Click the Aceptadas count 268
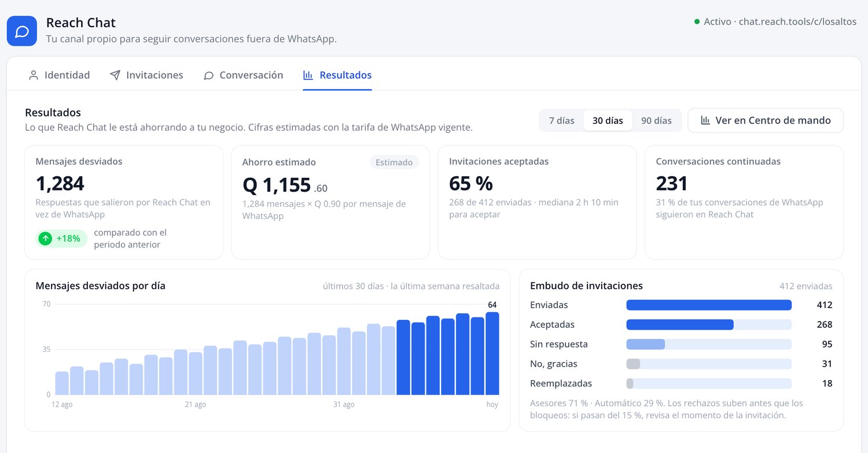Image resolution: width=868 pixels, height=453 pixels. click(825, 324)
